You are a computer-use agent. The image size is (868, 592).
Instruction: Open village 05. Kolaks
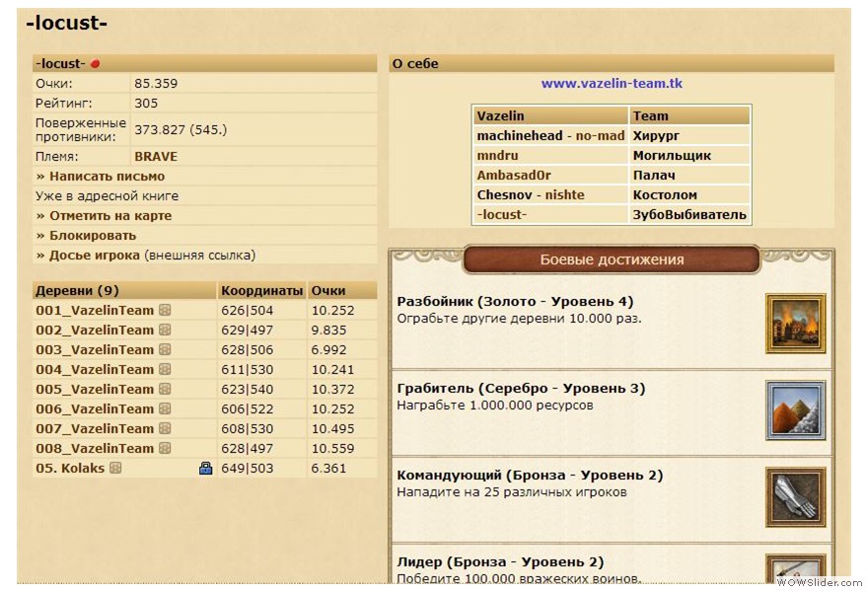click(70, 469)
